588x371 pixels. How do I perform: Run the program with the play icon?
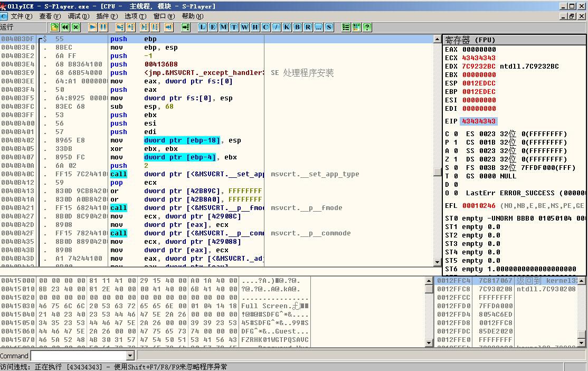(x=92, y=27)
